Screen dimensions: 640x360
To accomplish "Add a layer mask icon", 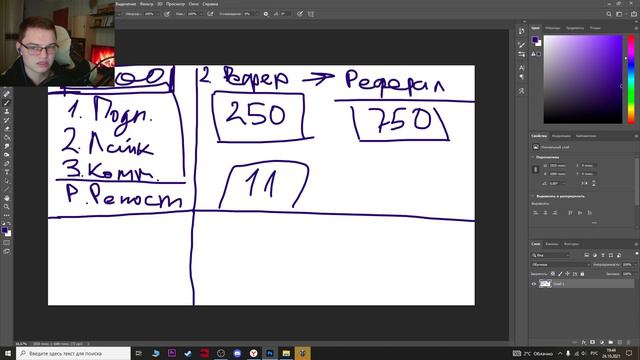I will tap(593, 342).
